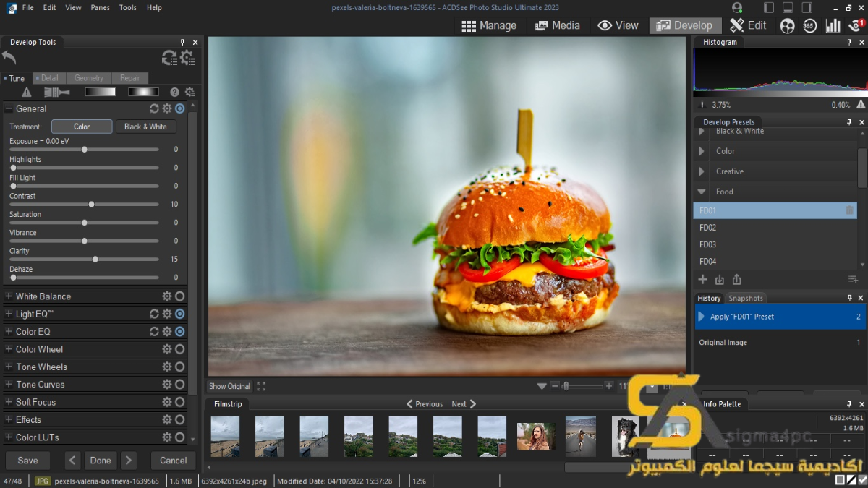The width and height of the screenshot is (868, 488).
Task: Expand the Color presets category
Action: 701,151
